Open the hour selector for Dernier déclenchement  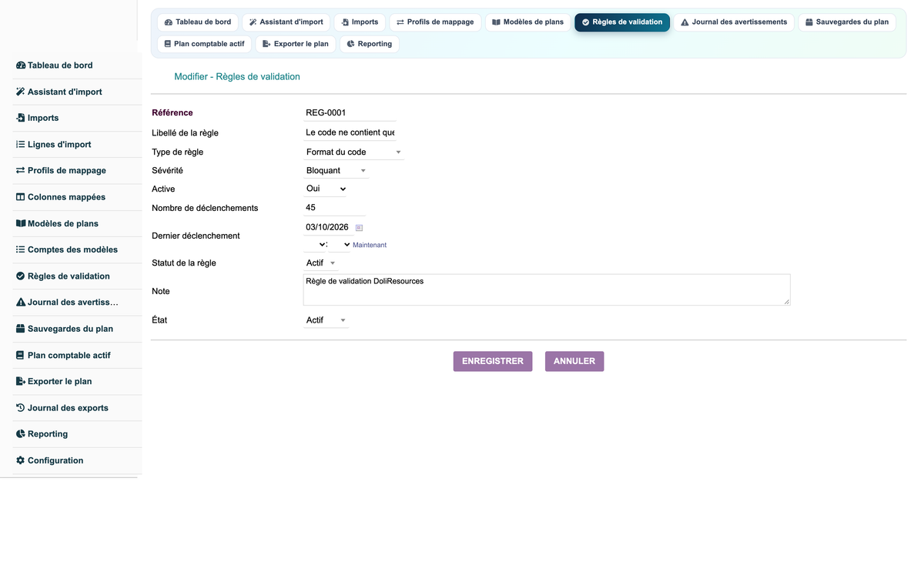315,245
